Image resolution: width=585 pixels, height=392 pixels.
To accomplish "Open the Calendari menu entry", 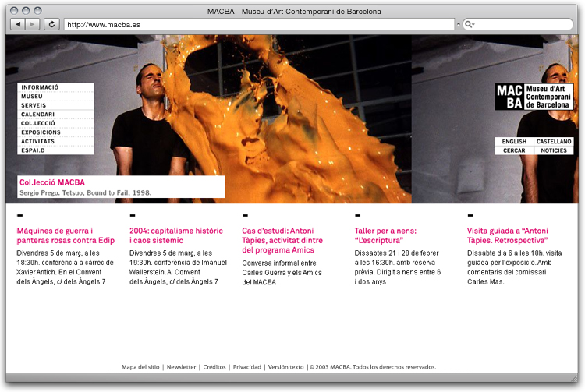I will 37,115.
